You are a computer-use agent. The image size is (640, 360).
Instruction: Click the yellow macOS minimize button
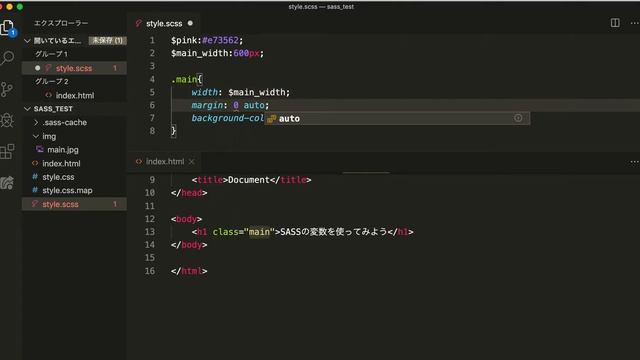pyautogui.click(x=9, y=7)
